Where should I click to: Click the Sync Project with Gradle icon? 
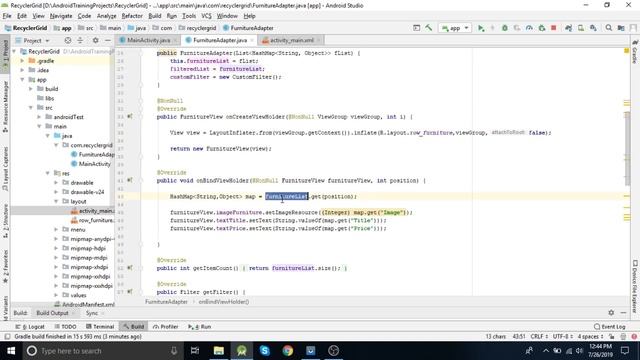(x=568, y=28)
